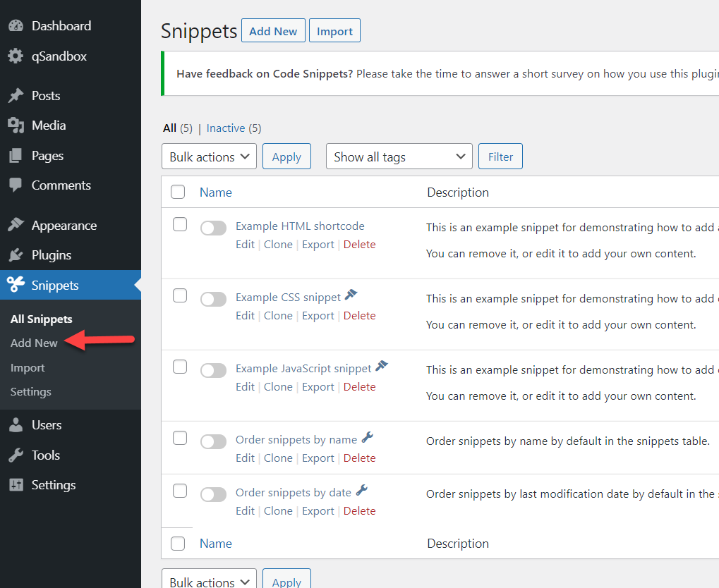
Task: Open the Order snippets by name title
Action: tap(296, 439)
